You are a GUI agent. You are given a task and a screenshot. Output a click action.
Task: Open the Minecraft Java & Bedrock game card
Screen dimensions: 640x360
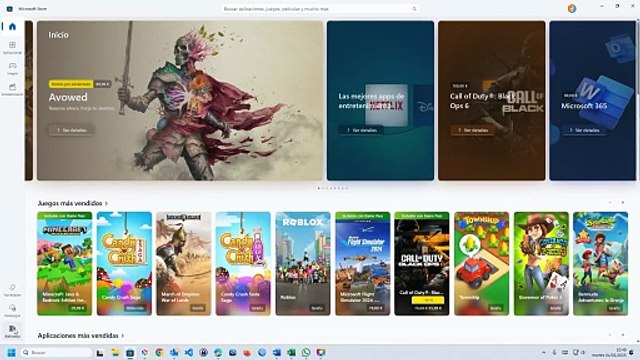pyautogui.click(x=64, y=263)
